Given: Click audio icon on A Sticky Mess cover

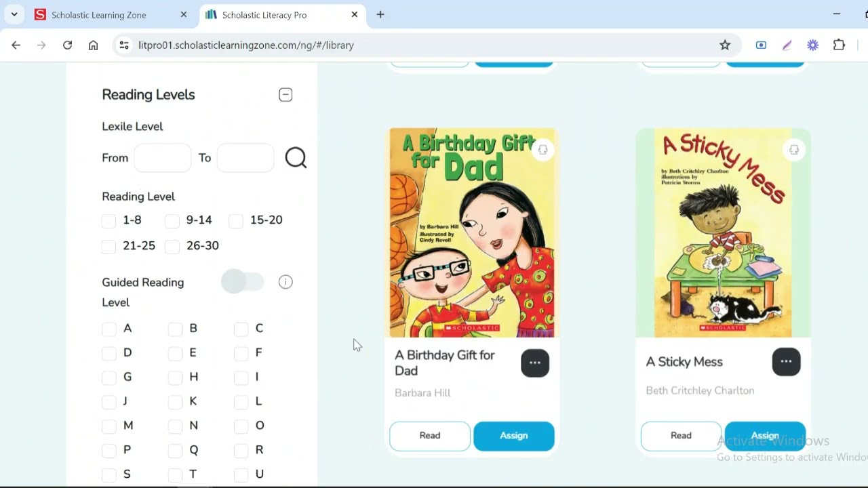Looking at the screenshot, I should point(793,150).
